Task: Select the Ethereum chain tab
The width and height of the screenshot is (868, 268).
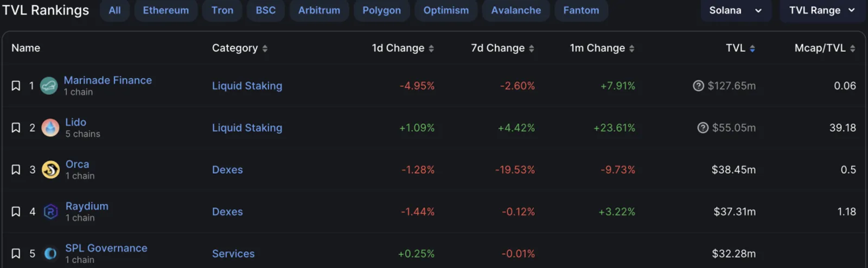Action: [x=166, y=10]
